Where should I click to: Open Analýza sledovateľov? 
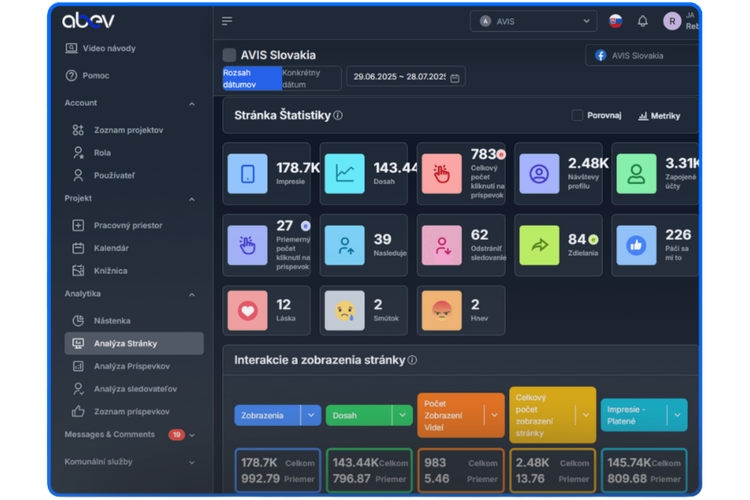click(x=135, y=389)
